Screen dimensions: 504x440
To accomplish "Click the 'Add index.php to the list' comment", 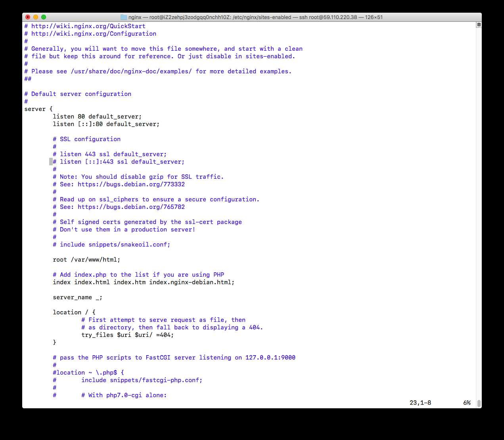I will coord(138,275).
